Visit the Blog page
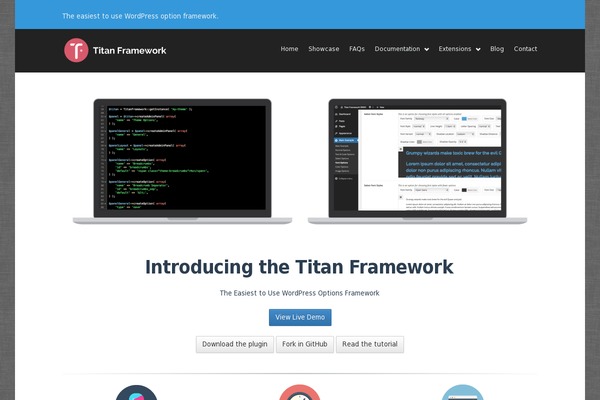 coord(497,49)
